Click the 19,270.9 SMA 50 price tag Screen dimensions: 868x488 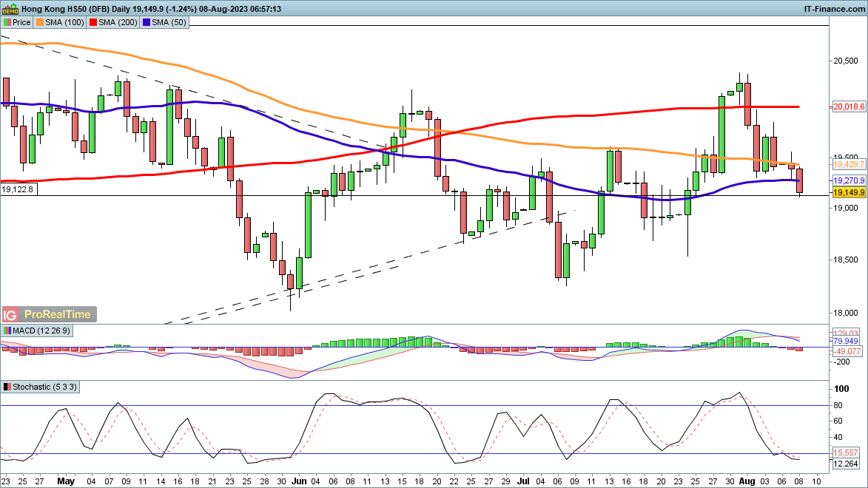[849, 181]
